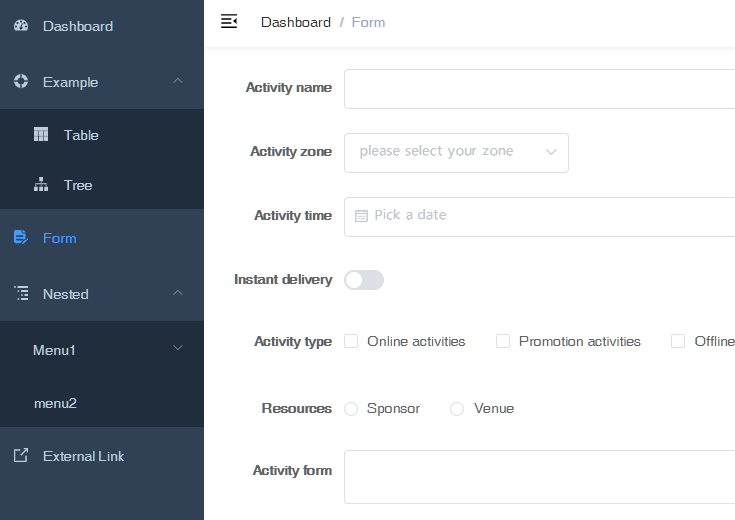
Task: Check the Online activities checkbox
Action: coord(351,341)
